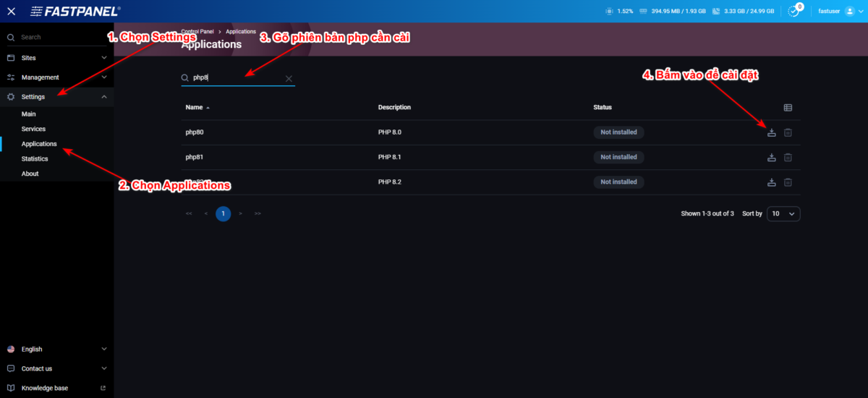Screen dimensions: 868x398
Task: Click the fastuser avatar icon
Action: 849,12
